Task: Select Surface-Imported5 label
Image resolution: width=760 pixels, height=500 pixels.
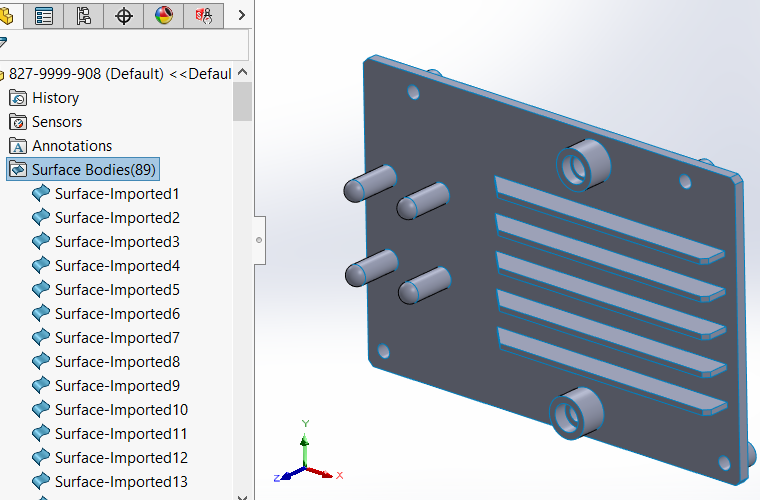Action: (117, 290)
